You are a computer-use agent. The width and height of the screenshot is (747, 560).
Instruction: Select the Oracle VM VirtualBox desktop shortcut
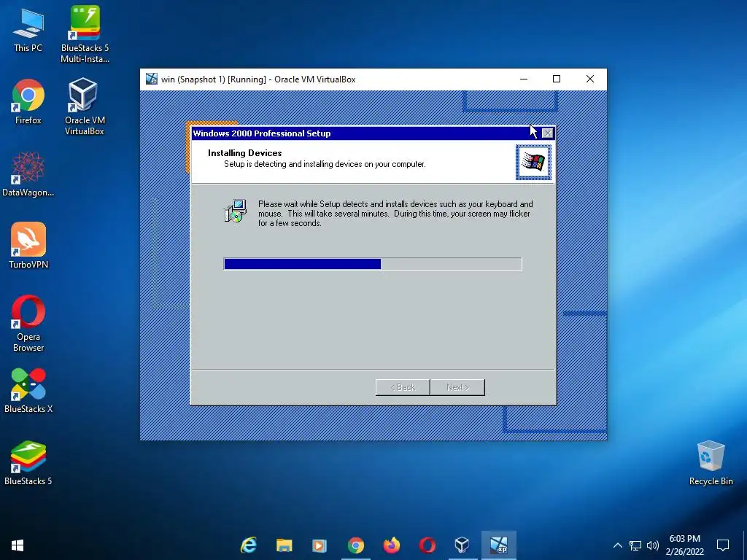click(x=85, y=106)
